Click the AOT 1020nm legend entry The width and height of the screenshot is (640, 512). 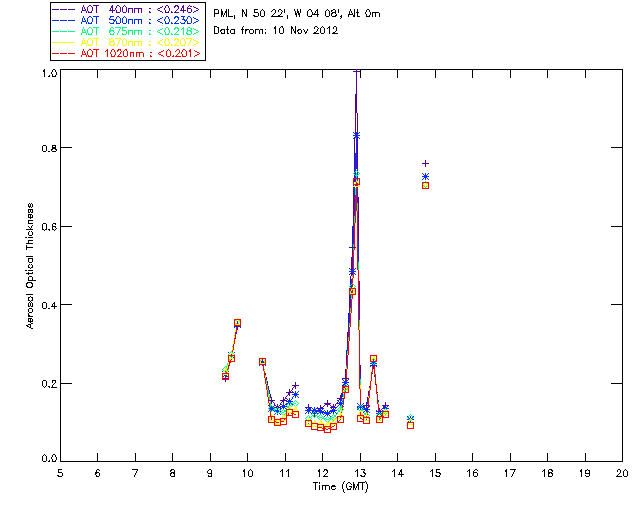tap(126, 53)
